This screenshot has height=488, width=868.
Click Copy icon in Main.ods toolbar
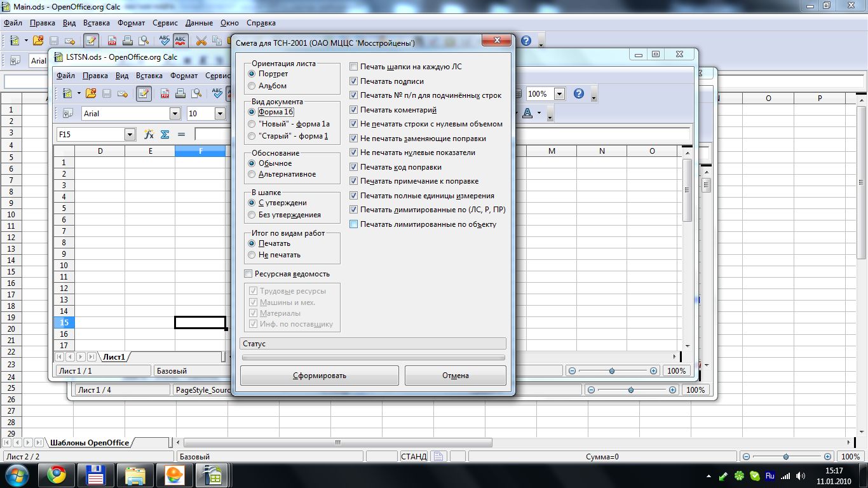point(217,41)
